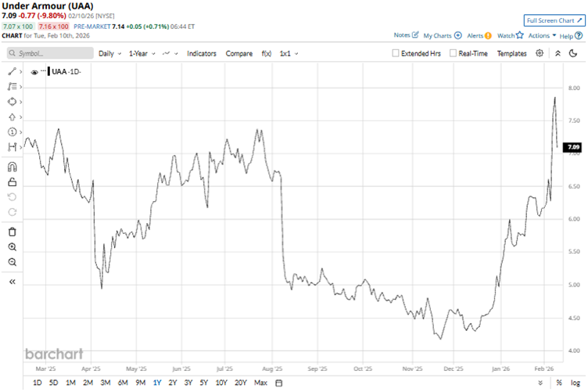
Task: Click the Symbol search field
Action: tap(50, 53)
